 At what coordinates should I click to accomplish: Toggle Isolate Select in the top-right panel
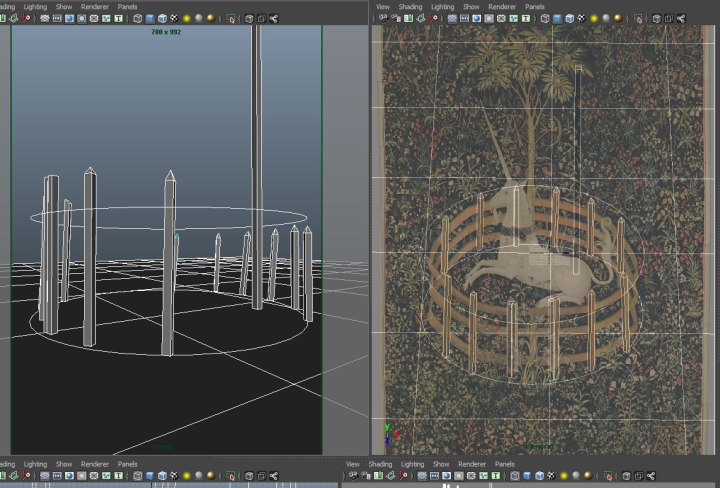638,18
